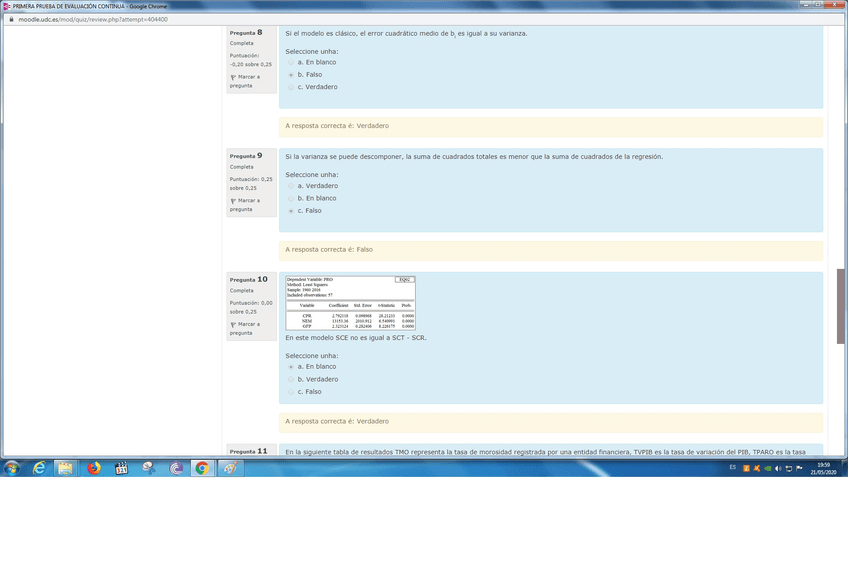This screenshot has width=848, height=566.
Task: Select 'En blanco' option for Pregunta 9
Action: tap(291, 199)
